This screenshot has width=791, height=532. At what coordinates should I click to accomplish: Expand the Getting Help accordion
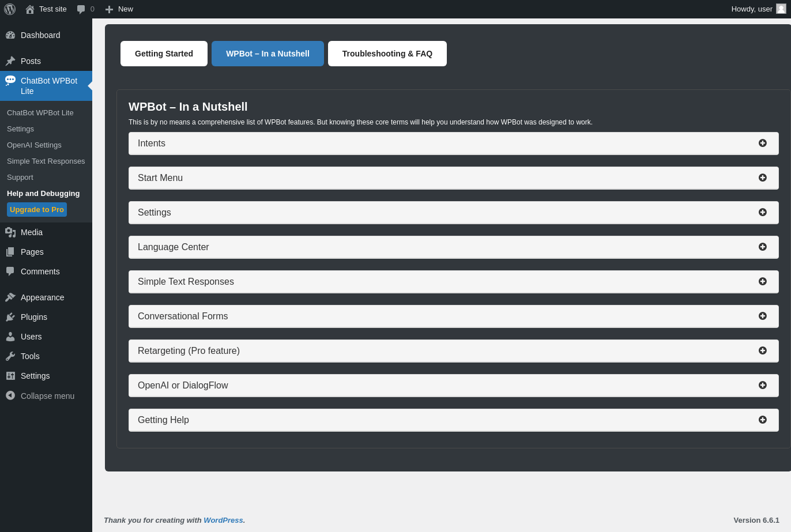tap(454, 420)
